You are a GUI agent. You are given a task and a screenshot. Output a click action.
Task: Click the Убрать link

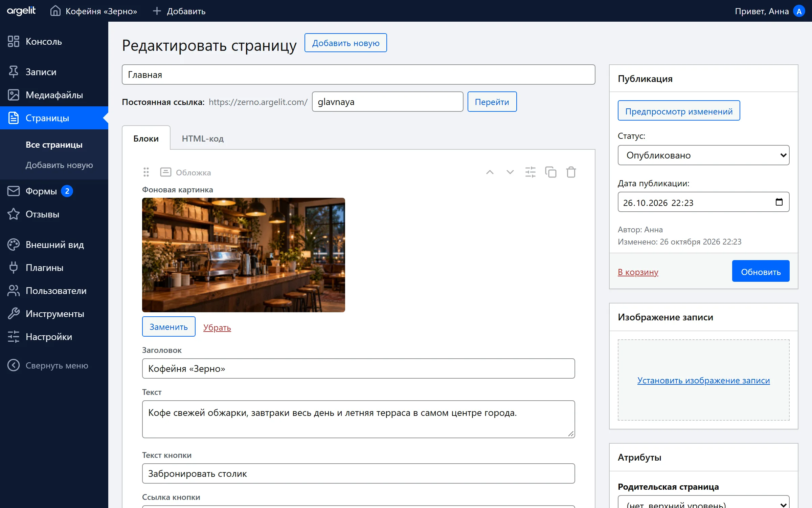pos(217,327)
